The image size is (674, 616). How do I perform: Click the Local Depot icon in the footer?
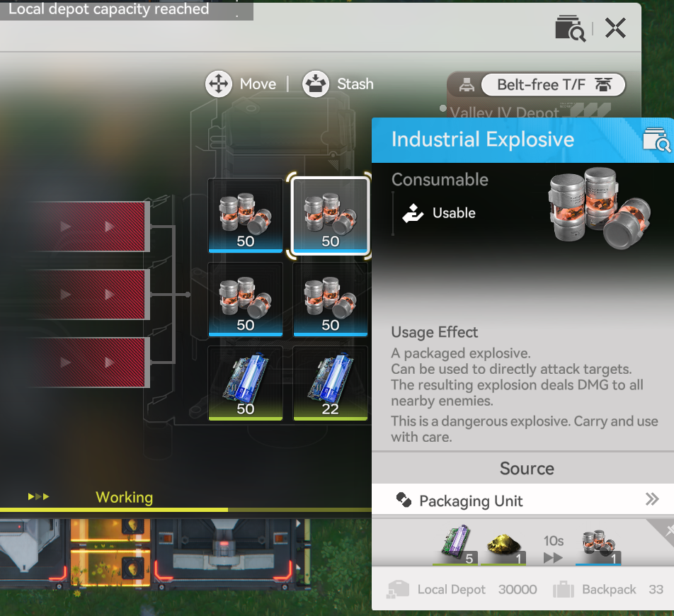click(398, 589)
